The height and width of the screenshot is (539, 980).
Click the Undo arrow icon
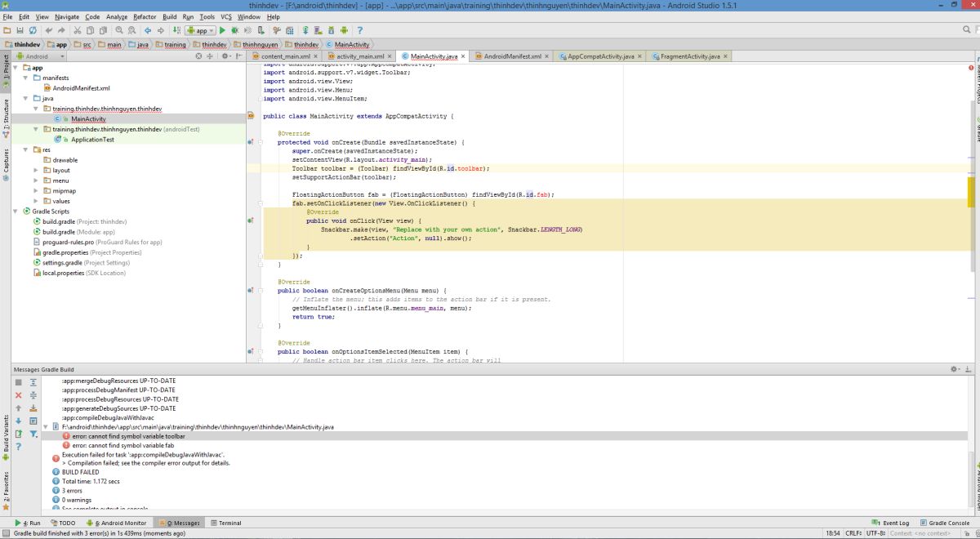(x=48, y=30)
